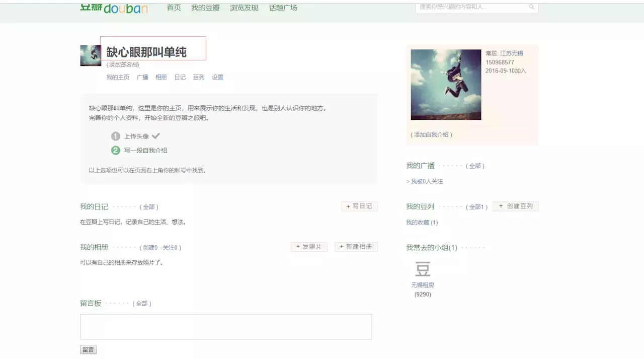Open 全部 next to 我的日记
Screen dimensions: 644x359
click(x=149, y=207)
